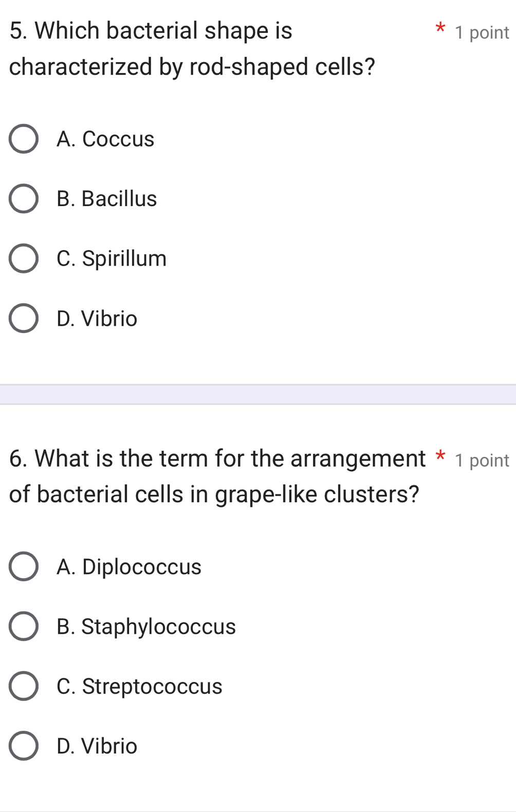Choose the B. Bacillus radio circle
Image resolution: width=516 pixels, height=812 pixels.
pos(24,199)
